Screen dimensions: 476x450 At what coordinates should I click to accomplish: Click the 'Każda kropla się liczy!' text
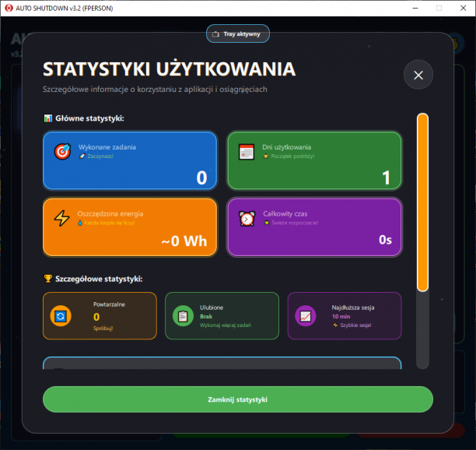[x=110, y=223]
